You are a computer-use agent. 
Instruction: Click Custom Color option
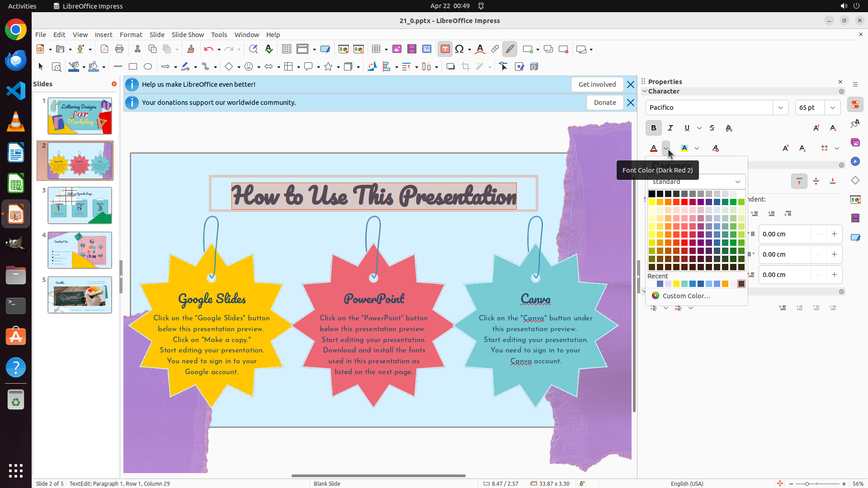[686, 296]
